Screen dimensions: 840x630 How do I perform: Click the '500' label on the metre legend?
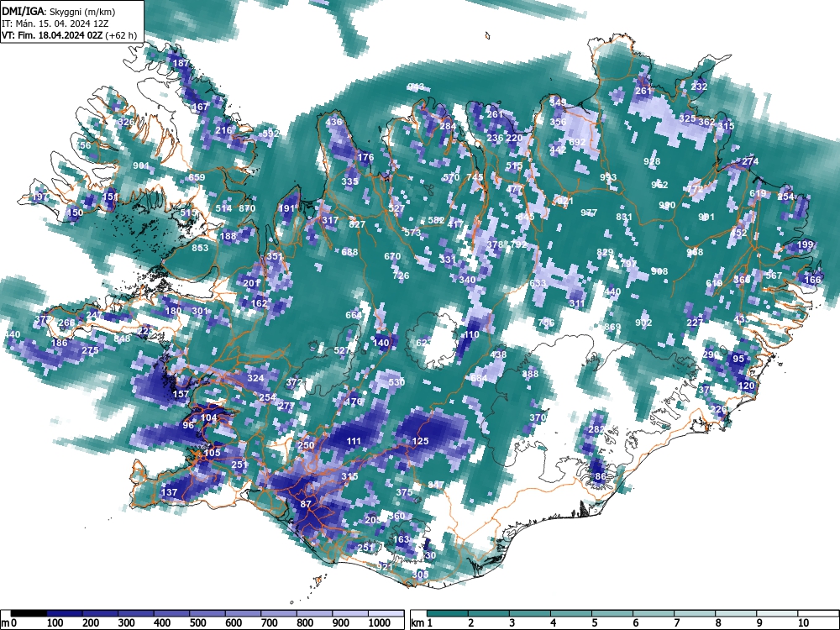[197, 623]
